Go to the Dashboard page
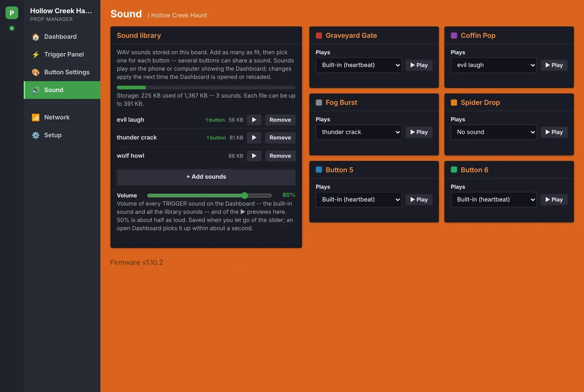The width and height of the screenshot is (584, 392). click(62, 37)
